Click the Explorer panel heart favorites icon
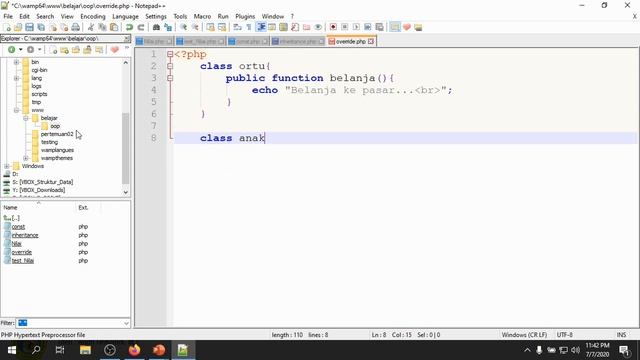The height and width of the screenshot is (360, 640). [115, 50]
